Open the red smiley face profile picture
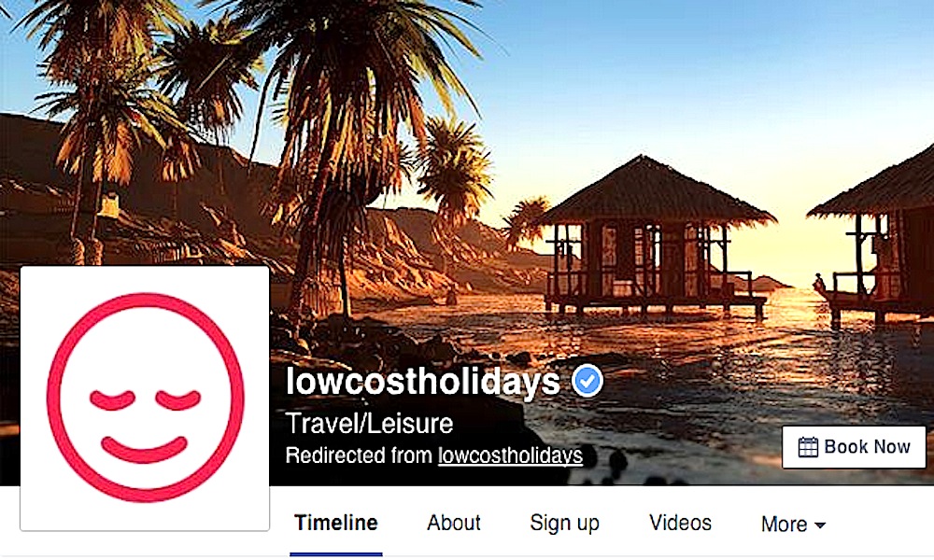Screen dimensions: 934x560 tap(145, 398)
